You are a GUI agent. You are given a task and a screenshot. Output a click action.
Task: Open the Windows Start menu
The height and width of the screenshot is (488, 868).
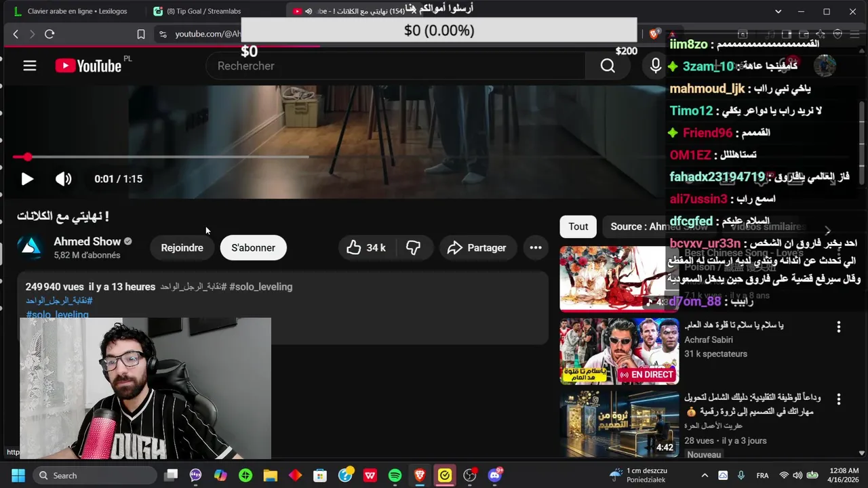(18, 475)
